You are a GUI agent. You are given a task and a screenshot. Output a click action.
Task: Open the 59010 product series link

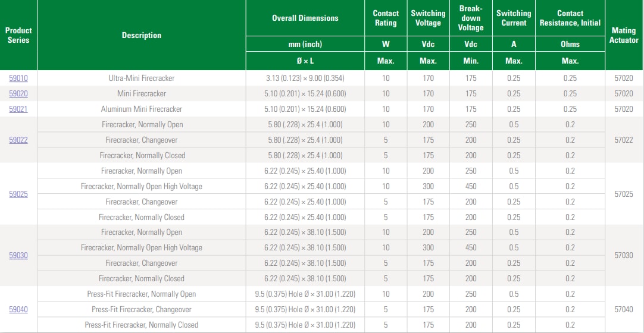(x=18, y=78)
